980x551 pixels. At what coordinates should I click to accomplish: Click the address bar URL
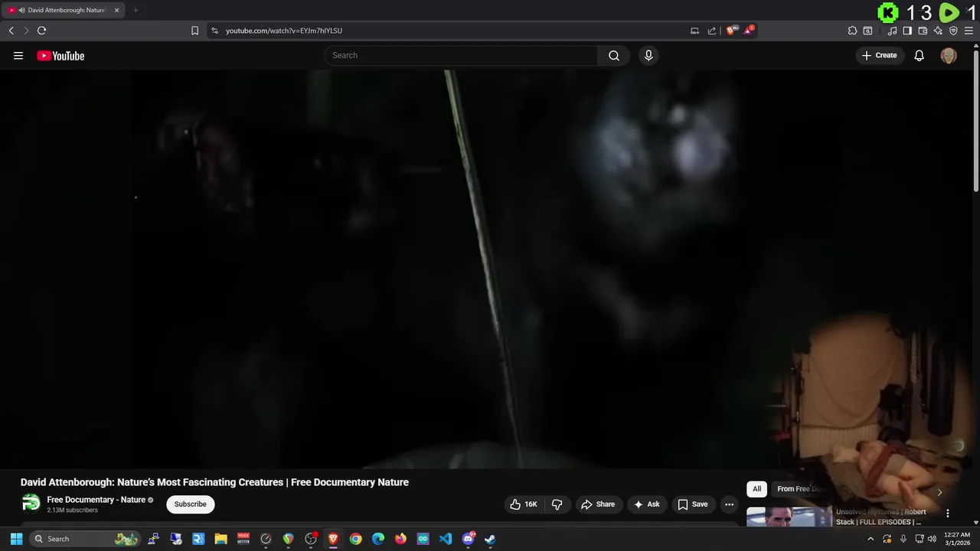(x=284, y=31)
